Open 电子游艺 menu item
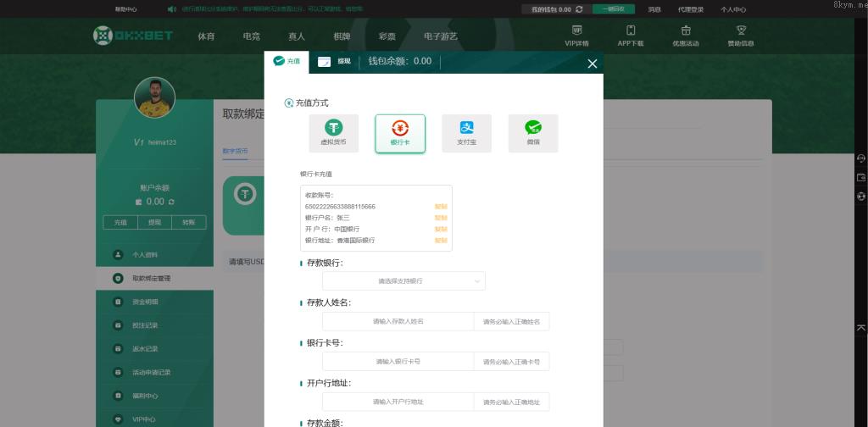Viewport: 868px width, 427px height. (440, 36)
